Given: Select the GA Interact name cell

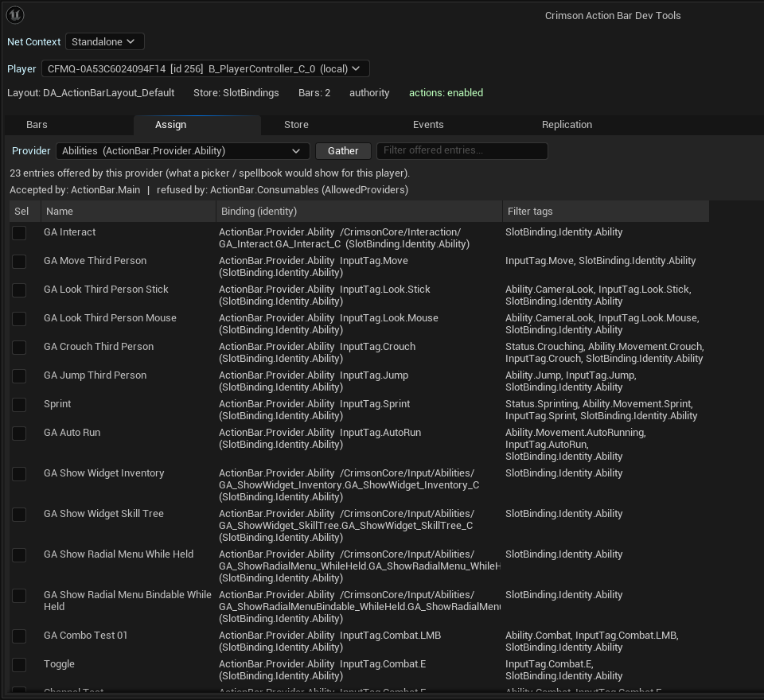Looking at the screenshot, I should pos(70,232).
